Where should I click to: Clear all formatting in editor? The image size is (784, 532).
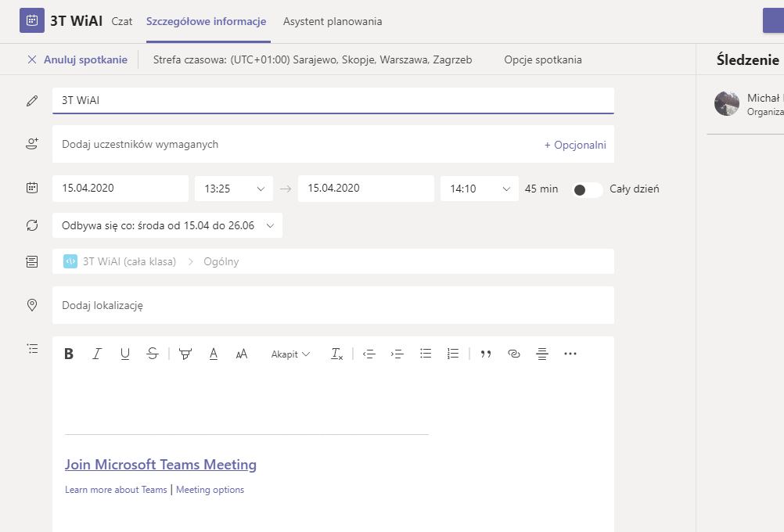click(337, 354)
